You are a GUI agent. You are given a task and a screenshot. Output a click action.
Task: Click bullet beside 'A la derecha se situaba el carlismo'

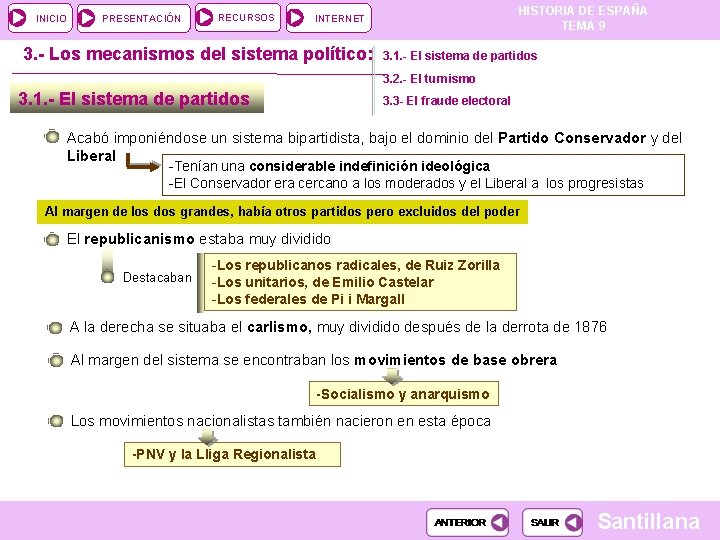click(x=55, y=327)
